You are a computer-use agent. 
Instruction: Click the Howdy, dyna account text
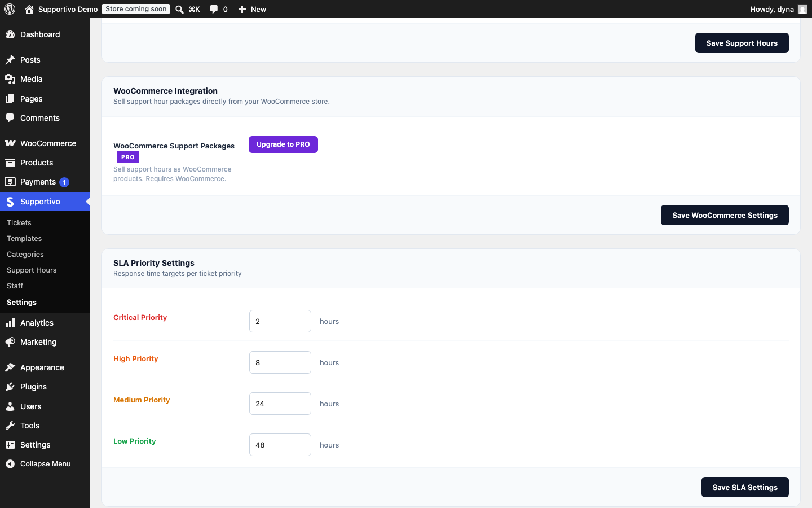tap(772, 9)
